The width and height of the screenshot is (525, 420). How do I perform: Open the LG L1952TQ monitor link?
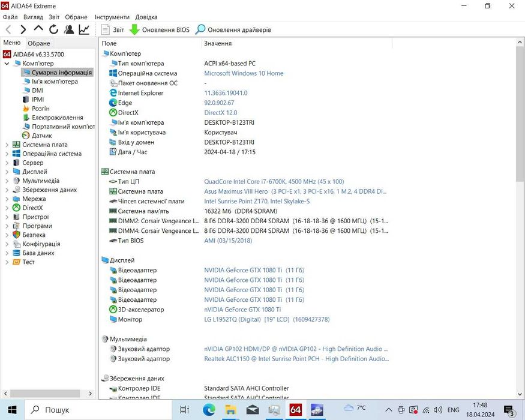pos(267,320)
